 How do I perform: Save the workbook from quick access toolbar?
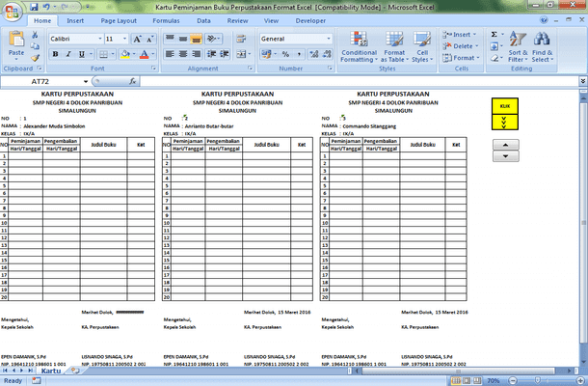pyautogui.click(x=34, y=7)
